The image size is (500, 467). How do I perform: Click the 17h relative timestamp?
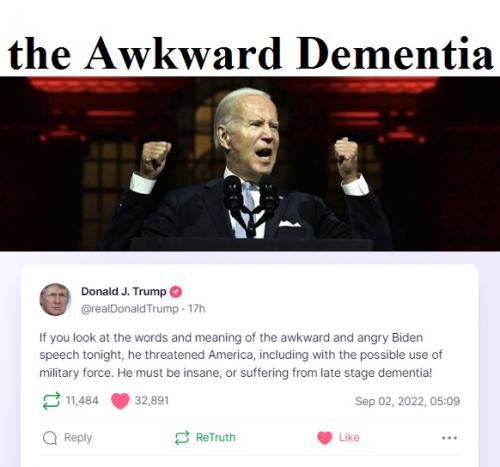[x=197, y=309]
